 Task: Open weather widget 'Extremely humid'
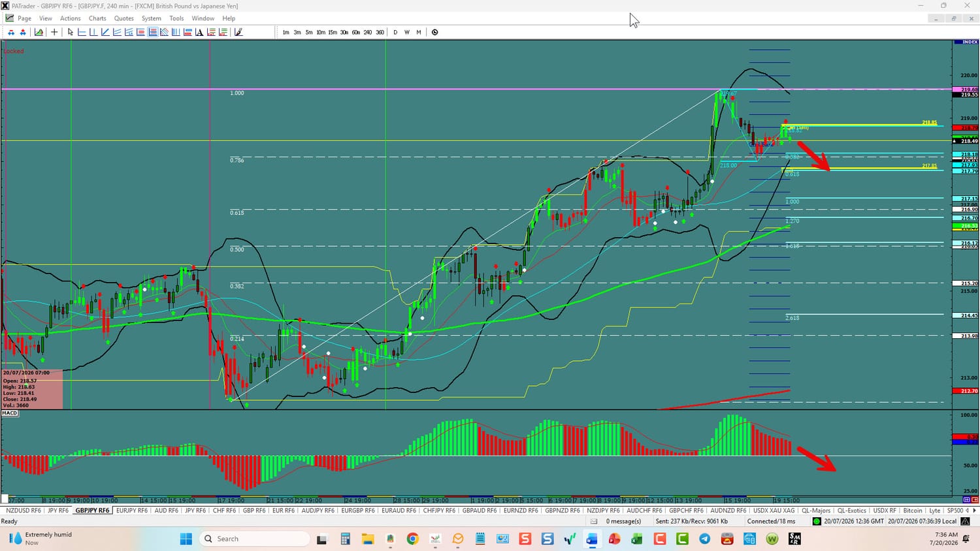(x=41, y=539)
